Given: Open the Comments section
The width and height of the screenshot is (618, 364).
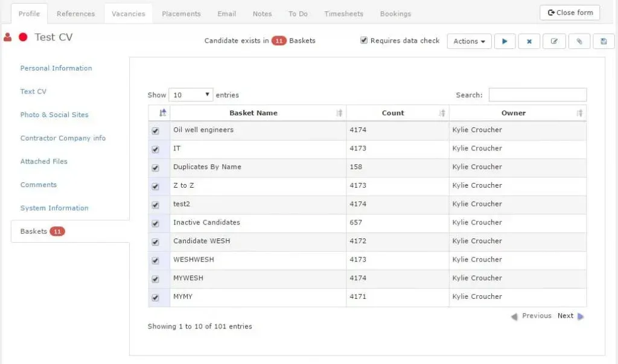Looking at the screenshot, I should point(38,185).
